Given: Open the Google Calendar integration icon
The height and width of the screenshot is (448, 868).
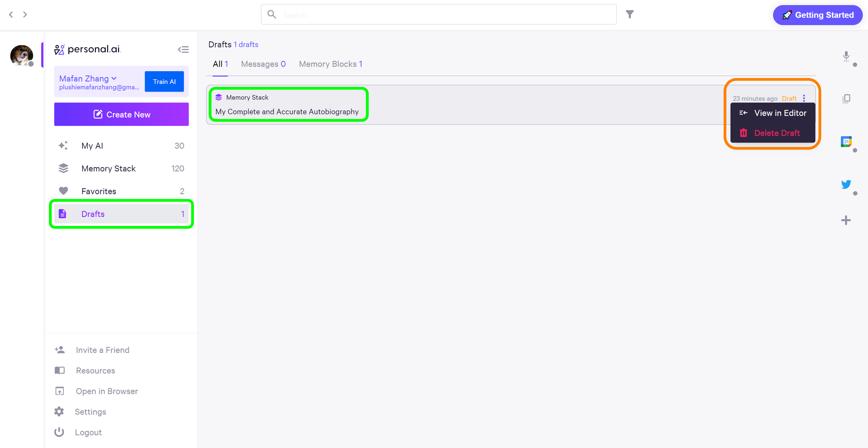Looking at the screenshot, I should point(846,141).
